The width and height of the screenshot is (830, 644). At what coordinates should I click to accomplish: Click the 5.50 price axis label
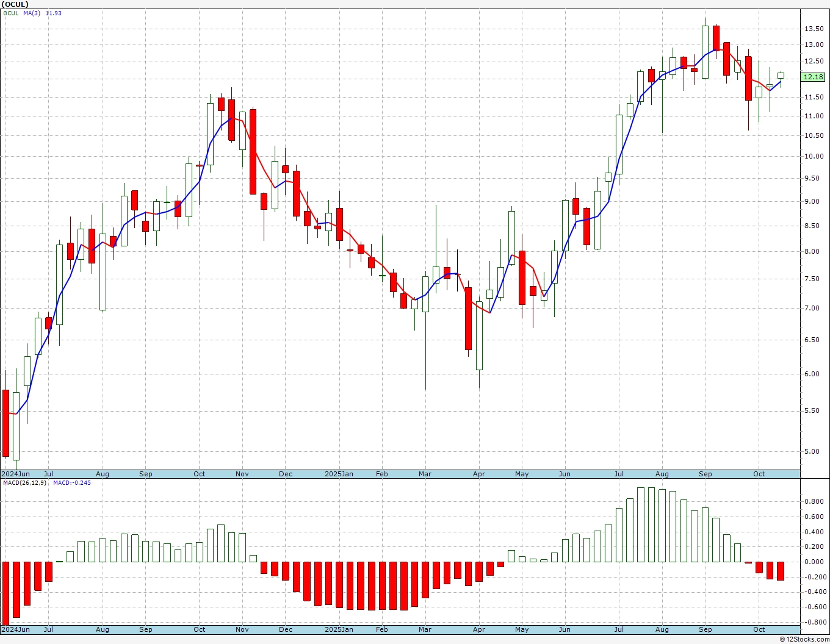814,410
